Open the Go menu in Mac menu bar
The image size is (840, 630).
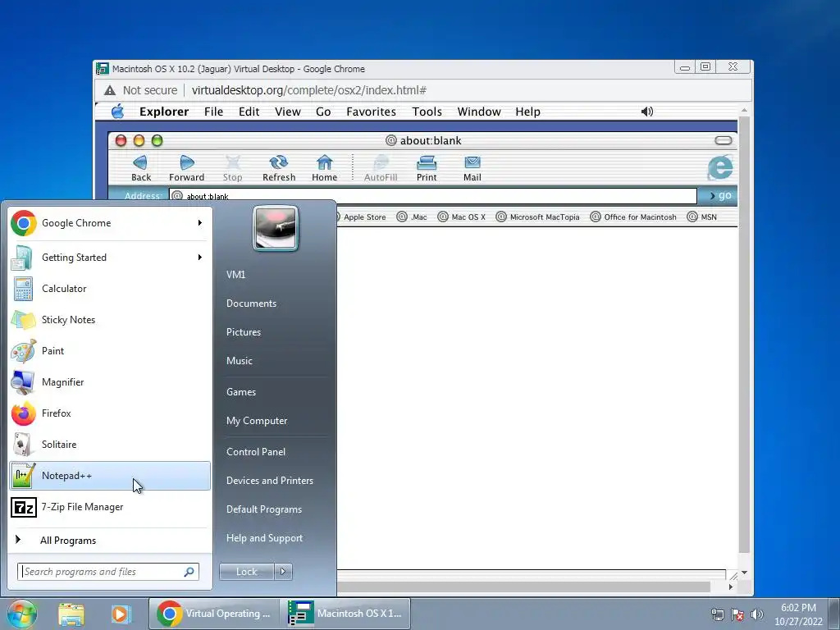pyautogui.click(x=323, y=112)
